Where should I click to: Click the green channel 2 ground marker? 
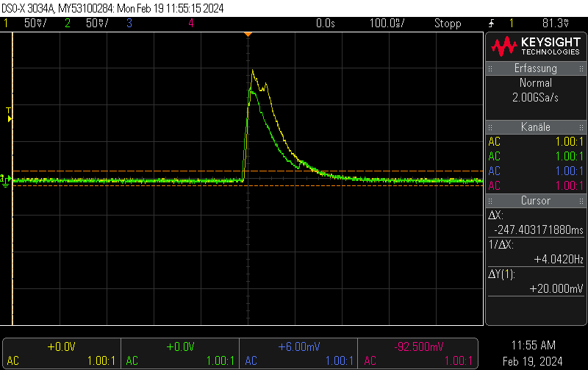tap(5, 180)
